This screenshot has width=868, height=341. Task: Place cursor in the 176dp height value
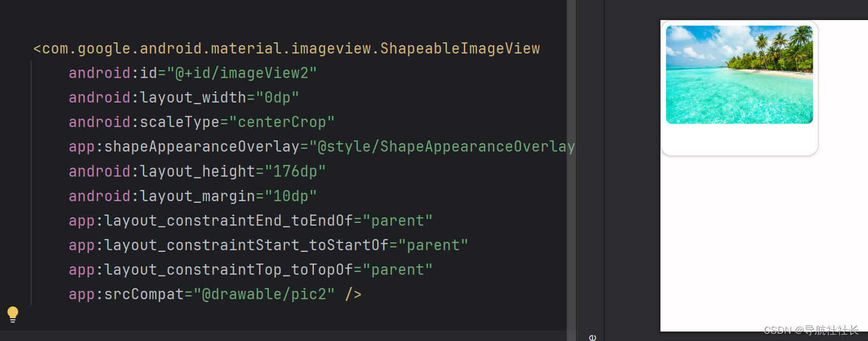(x=297, y=171)
